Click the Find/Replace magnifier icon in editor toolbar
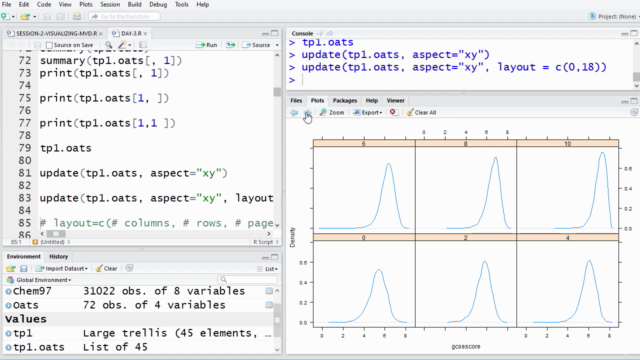 pos(109,45)
